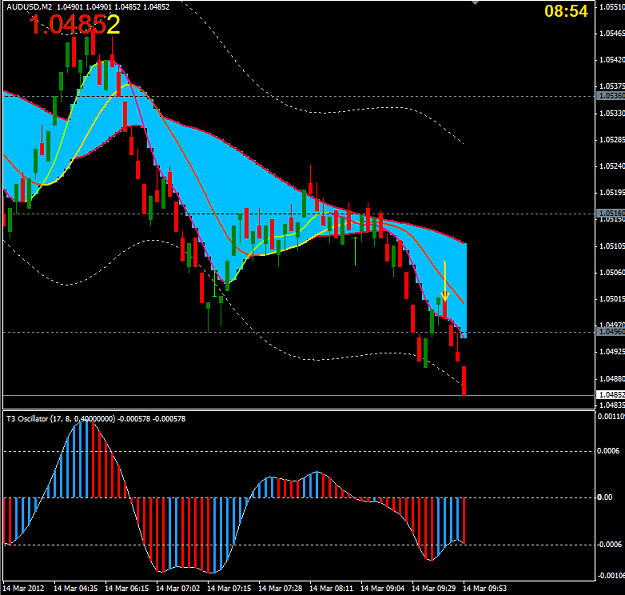625x595 pixels.
Task: Click the yellow 08:54 clock label
Action: pos(566,11)
